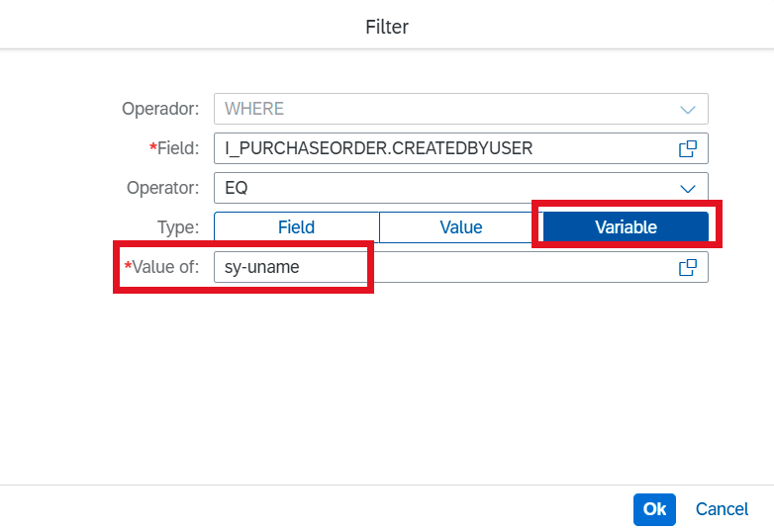Image resolution: width=774 pixels, height=532 pixels.
Task: Expand the EQ Operator dropdown arrow
Action: tap(688, 188)
